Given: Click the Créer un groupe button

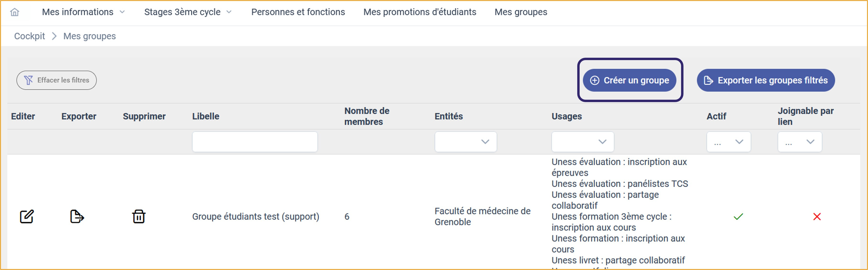Looking at the screenshot, I should point(629,80).
